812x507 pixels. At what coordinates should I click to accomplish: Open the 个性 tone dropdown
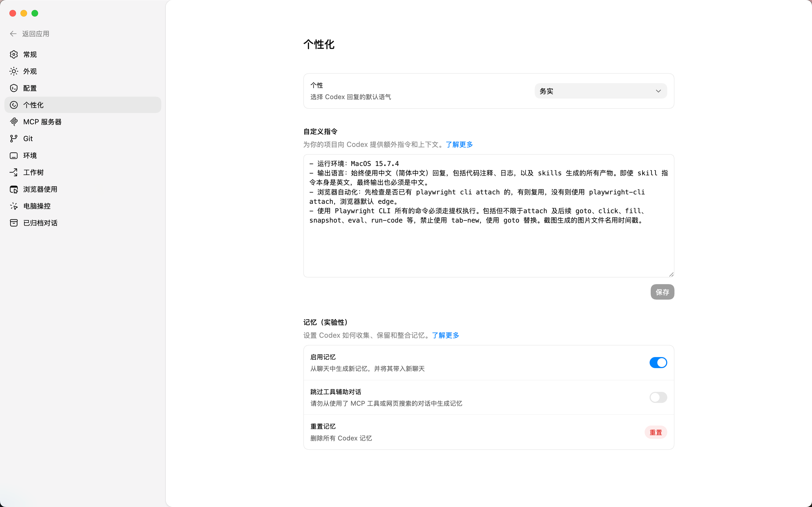point(600,91)
